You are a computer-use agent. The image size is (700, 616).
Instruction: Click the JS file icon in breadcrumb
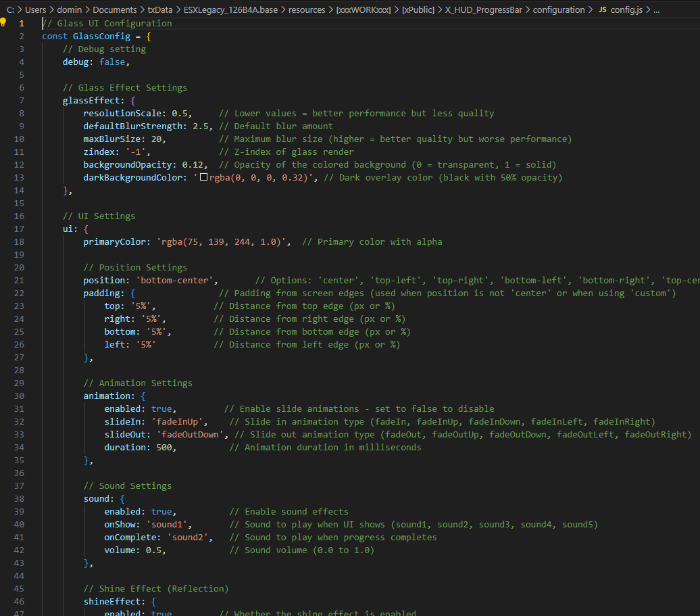click(602, 10)
